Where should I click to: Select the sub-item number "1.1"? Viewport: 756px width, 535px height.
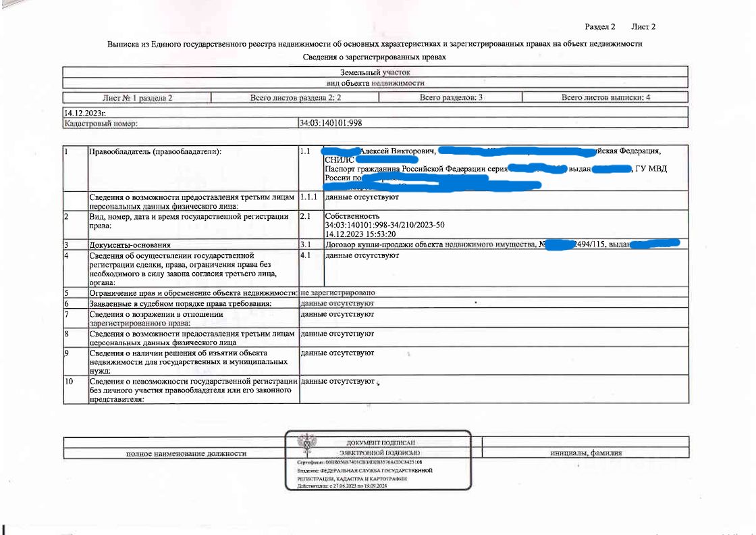tap(304, 151)
